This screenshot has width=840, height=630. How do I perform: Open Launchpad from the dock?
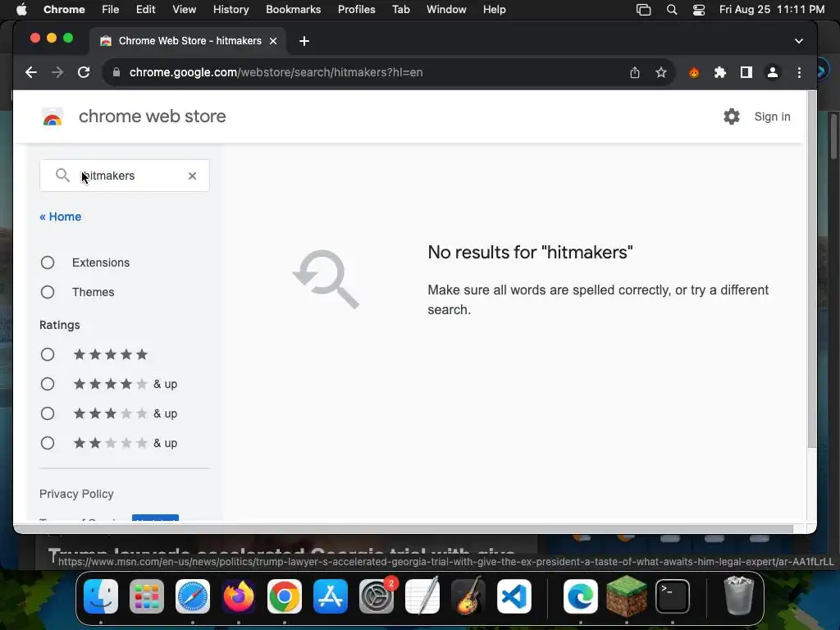[x=147, y=596]
